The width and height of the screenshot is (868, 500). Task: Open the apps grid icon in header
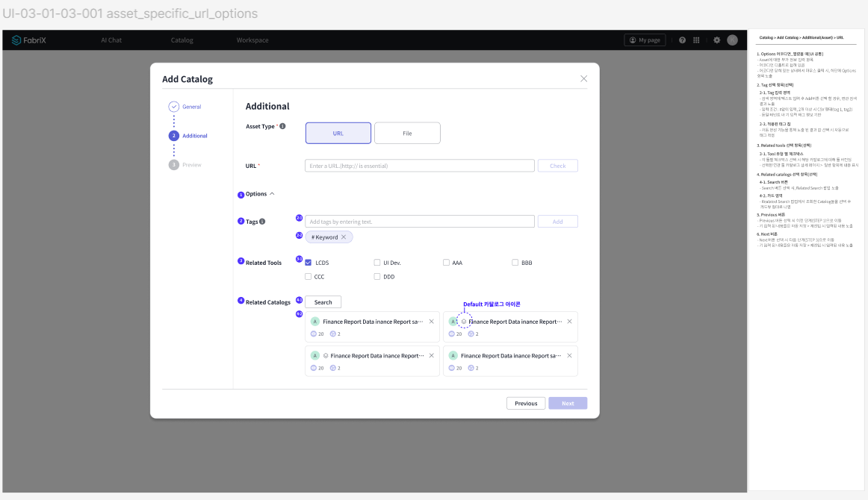point(696,40)
